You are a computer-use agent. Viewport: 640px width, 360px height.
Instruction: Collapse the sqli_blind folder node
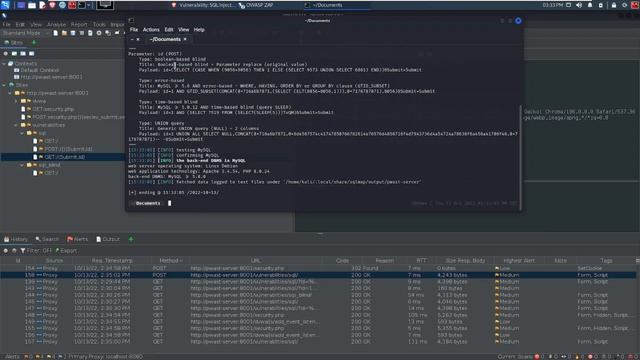click(x=22, y=165)
